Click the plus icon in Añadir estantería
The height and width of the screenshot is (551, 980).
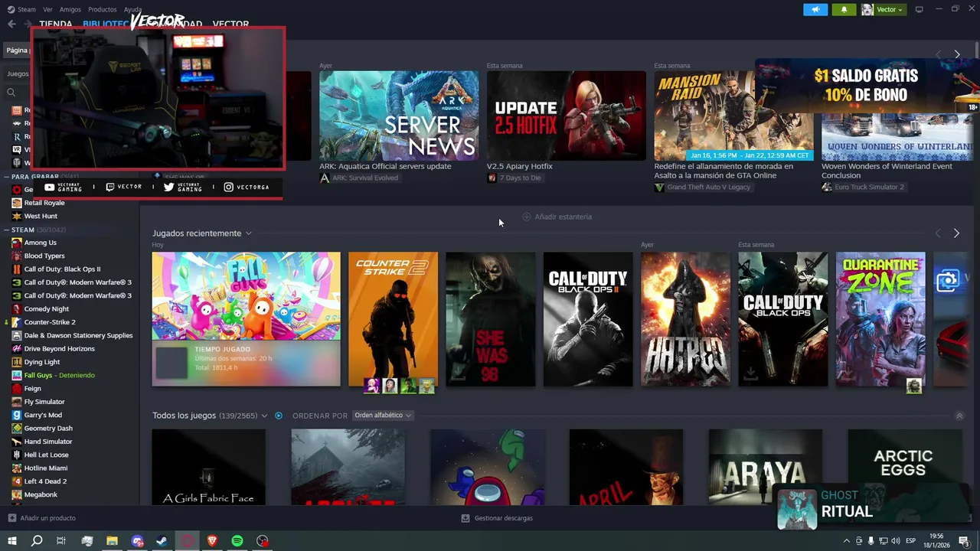(526, 217)
